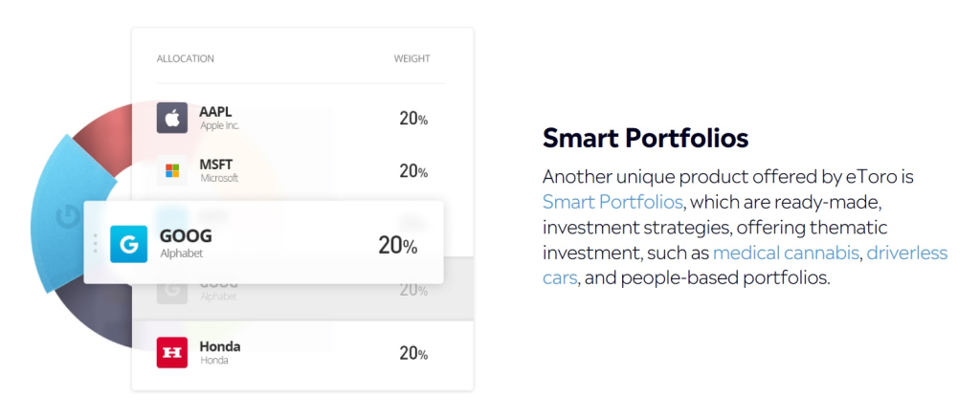
Task: Click the WEIGHT column header
Action: [412, 58]
